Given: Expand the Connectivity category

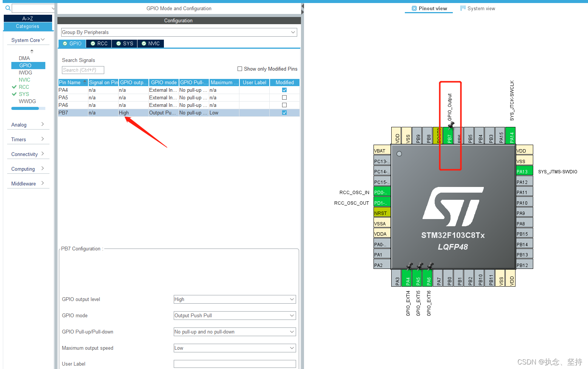Looking at the screenshot, I should 28,154.
